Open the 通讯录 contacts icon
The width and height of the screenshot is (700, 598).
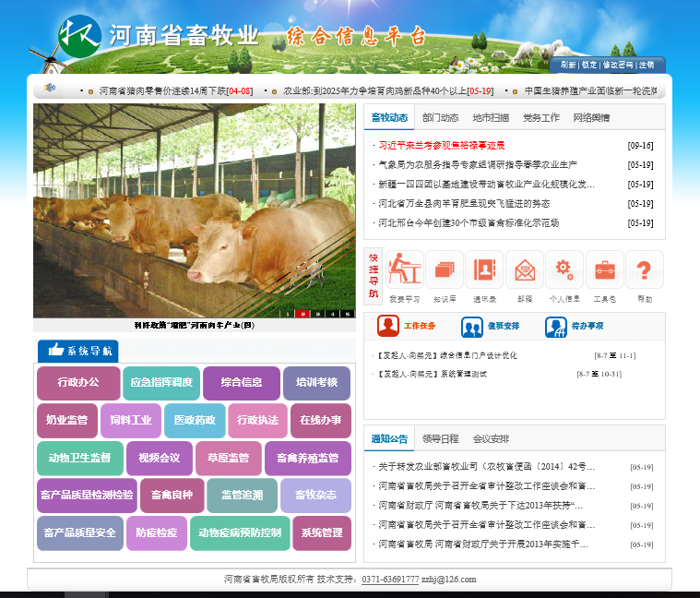[484, 269]
